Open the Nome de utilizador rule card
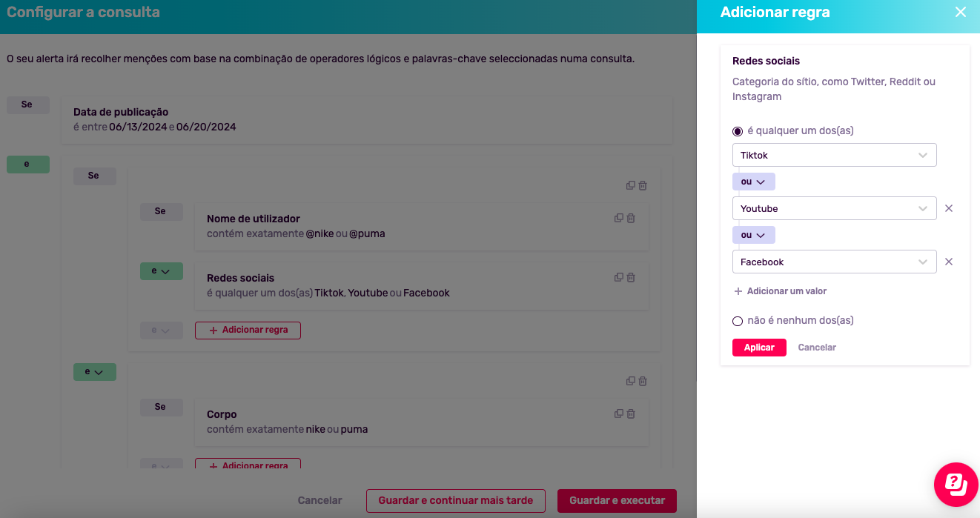 (422, 226)
